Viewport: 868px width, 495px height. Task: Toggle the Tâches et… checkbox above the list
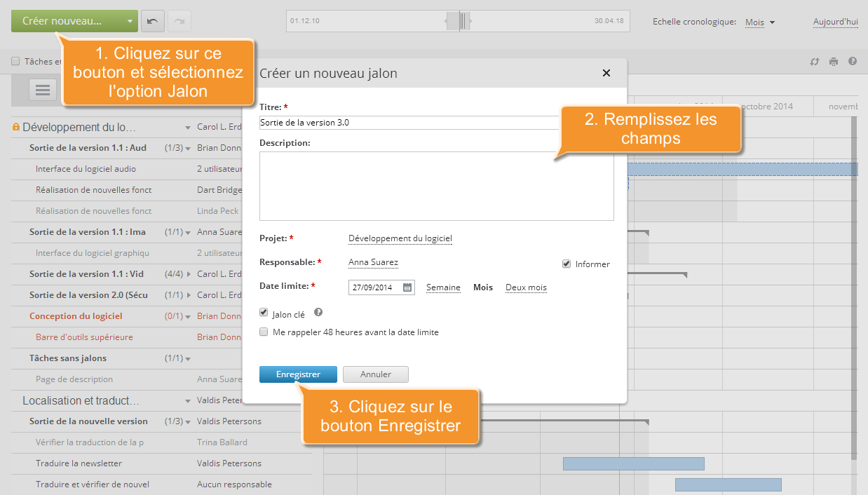pyautogui.click(x=15, y=62)
